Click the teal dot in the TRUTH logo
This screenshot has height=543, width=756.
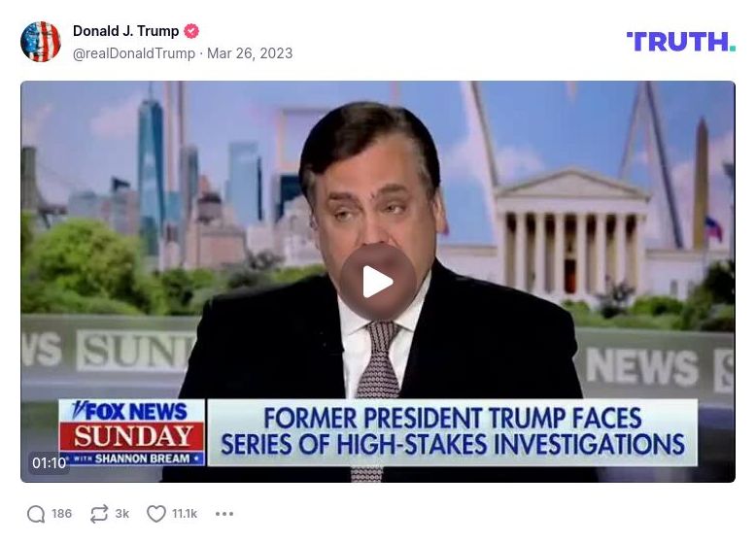tap(733, 48)
